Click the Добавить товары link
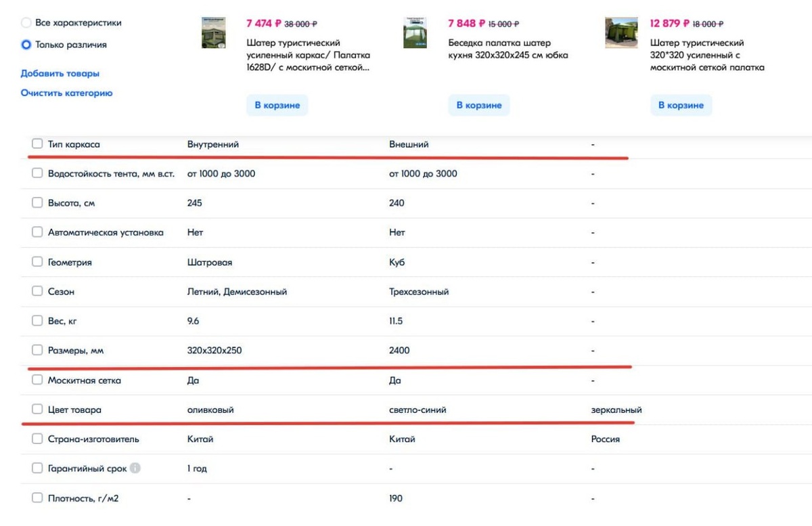 tap(60, 73)
